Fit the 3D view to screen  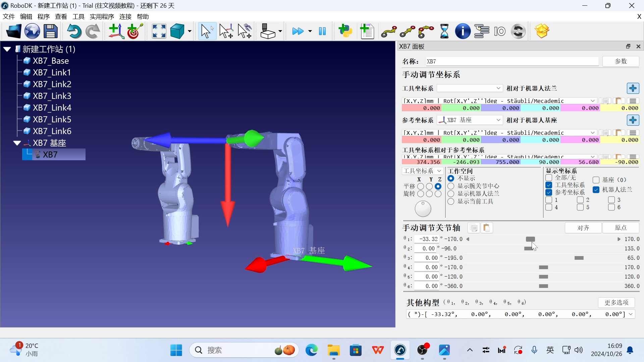click(x=159, y=31)
